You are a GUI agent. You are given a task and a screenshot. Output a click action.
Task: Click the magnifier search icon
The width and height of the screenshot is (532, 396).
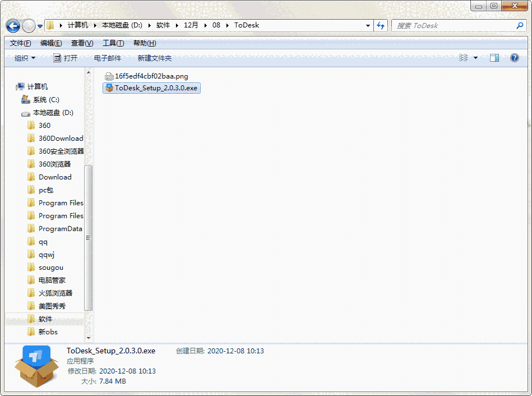520,25
